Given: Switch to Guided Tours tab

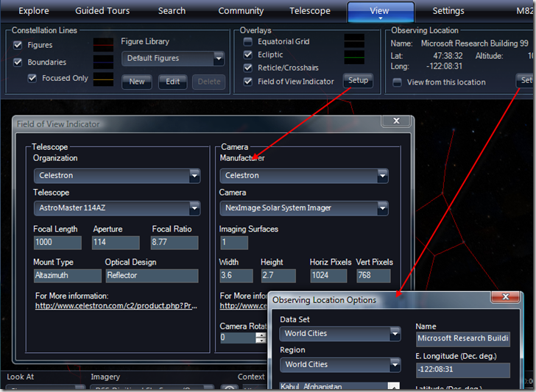Looking at the screenshot, I should (x=102, y=11).
